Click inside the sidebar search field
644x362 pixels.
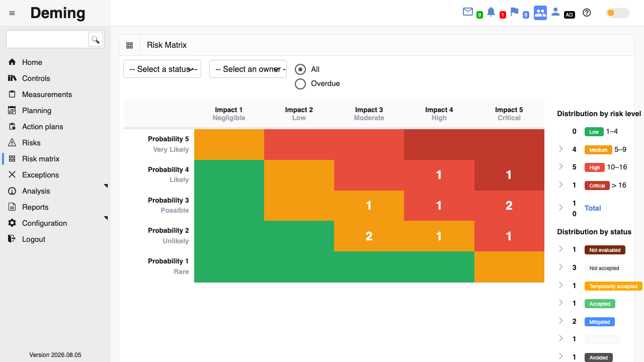[x=48, y=39]
